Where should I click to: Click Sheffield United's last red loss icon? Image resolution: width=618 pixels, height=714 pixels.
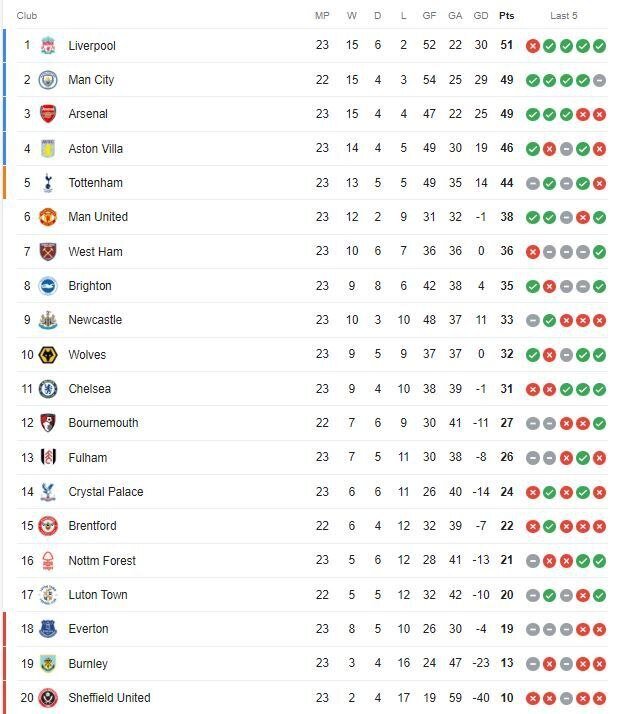(x=599, y=698)
